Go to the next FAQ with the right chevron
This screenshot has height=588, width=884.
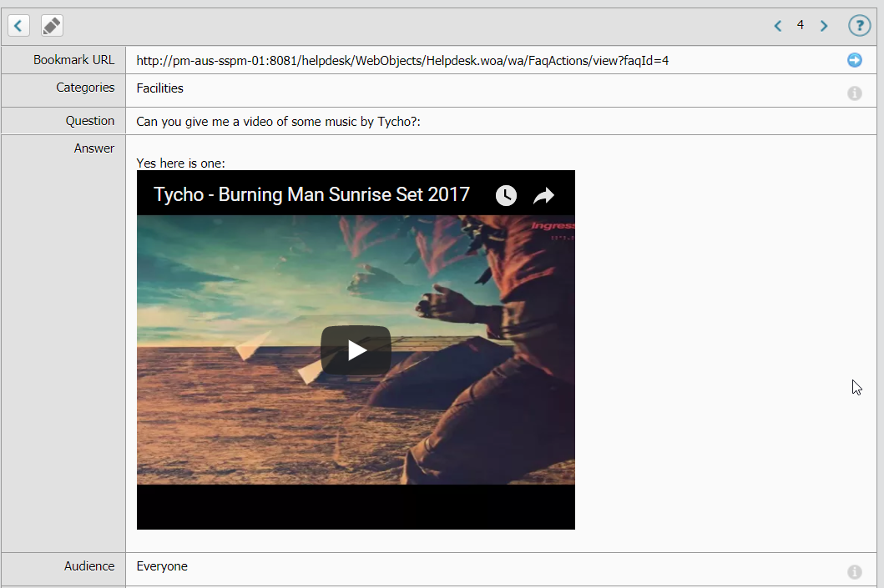pos(824,25)
